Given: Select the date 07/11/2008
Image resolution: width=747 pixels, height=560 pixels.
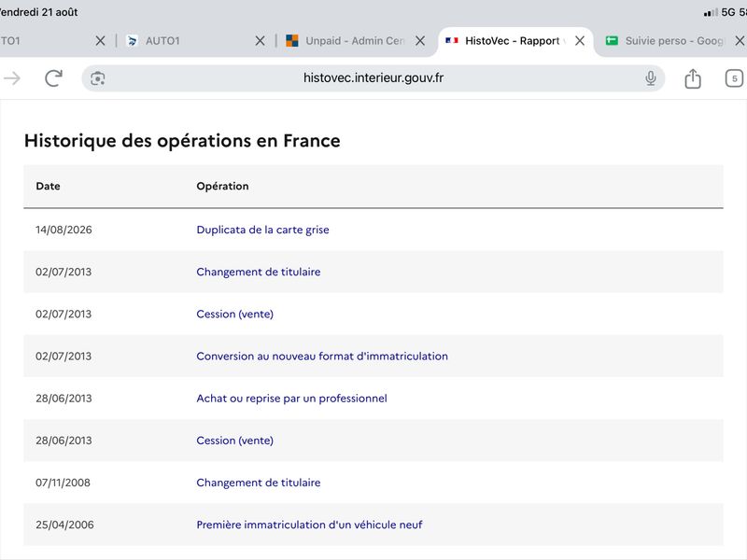Looking at the screenshot, I should (x=63, y=483).
